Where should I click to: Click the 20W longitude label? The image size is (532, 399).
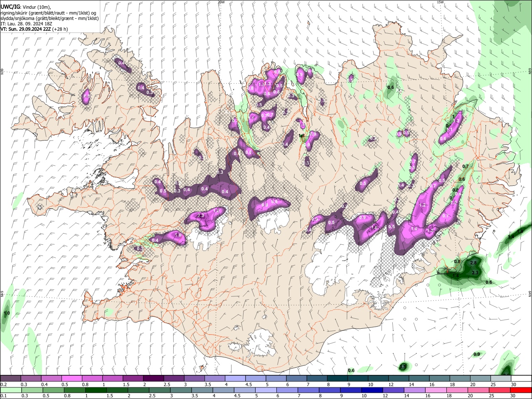pos(221,2)
